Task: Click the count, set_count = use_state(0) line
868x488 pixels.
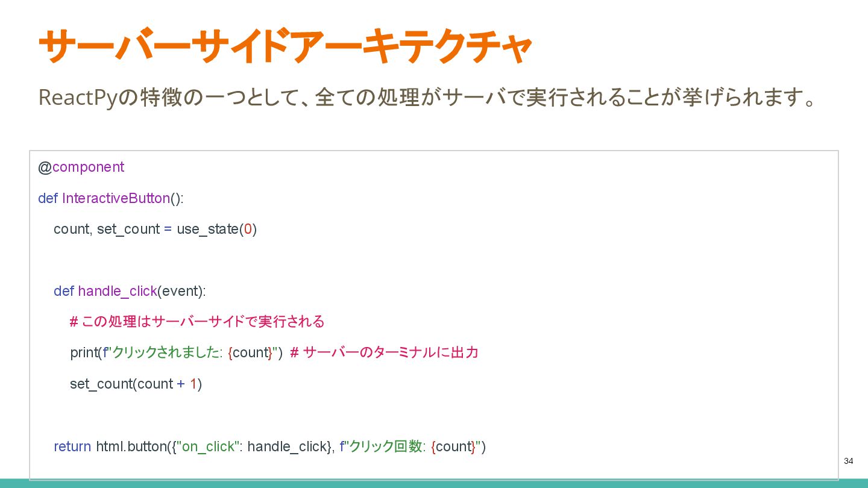Action: pos(155,230)
